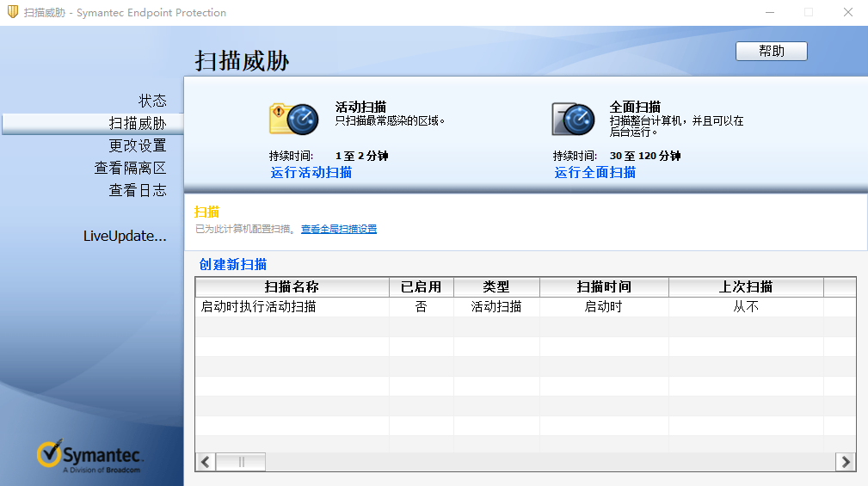
Task: Minimize the Symantec window
Action: [x=768, y=13]
